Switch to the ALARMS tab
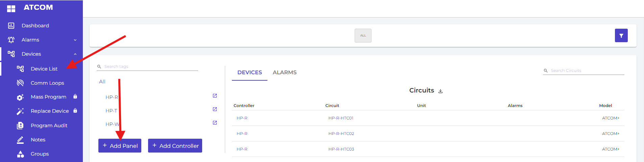Viewport: 644px width, 162px height. pyautogui.click(x=284, y=73)
